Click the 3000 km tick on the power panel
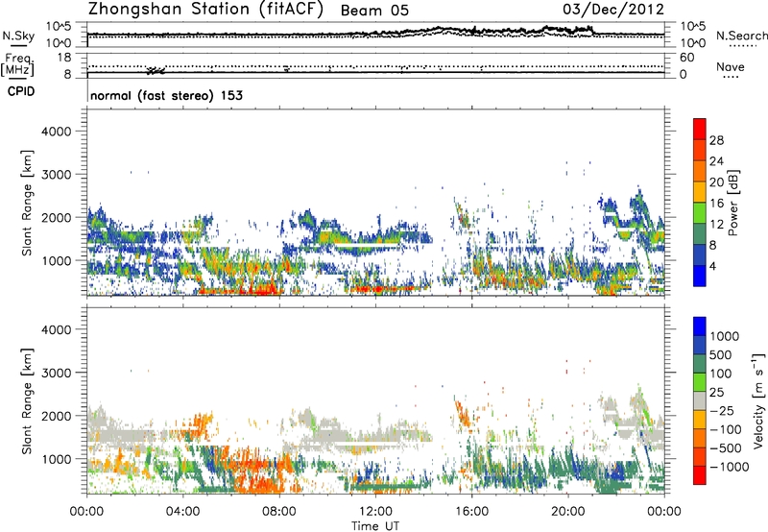The image size is (768, 532). (57, 175)
